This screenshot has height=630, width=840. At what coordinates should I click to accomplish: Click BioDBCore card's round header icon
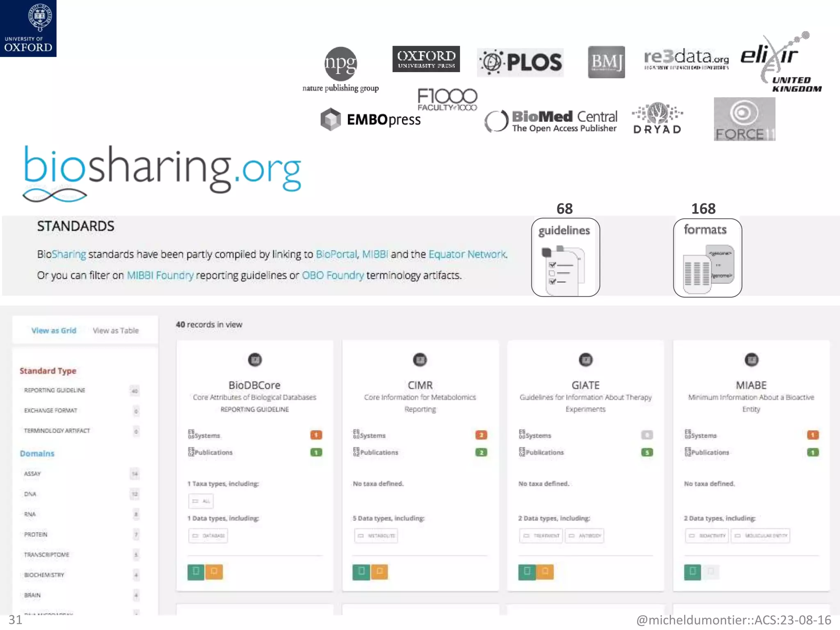click(255, 360)
